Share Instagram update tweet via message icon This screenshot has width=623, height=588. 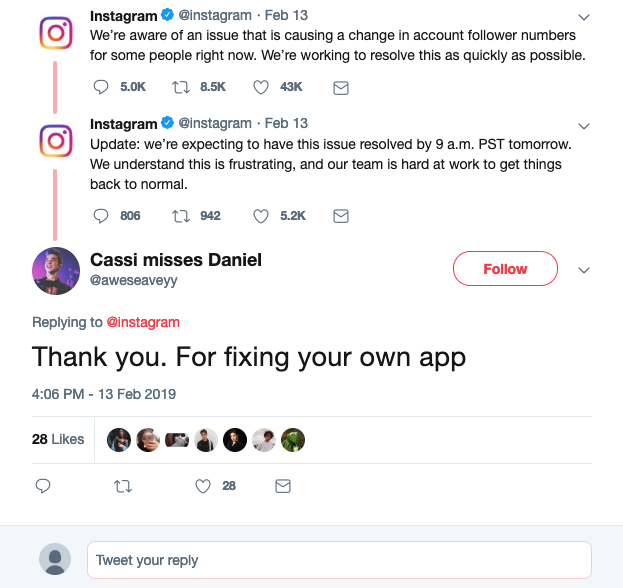click(x=340, y=215)
